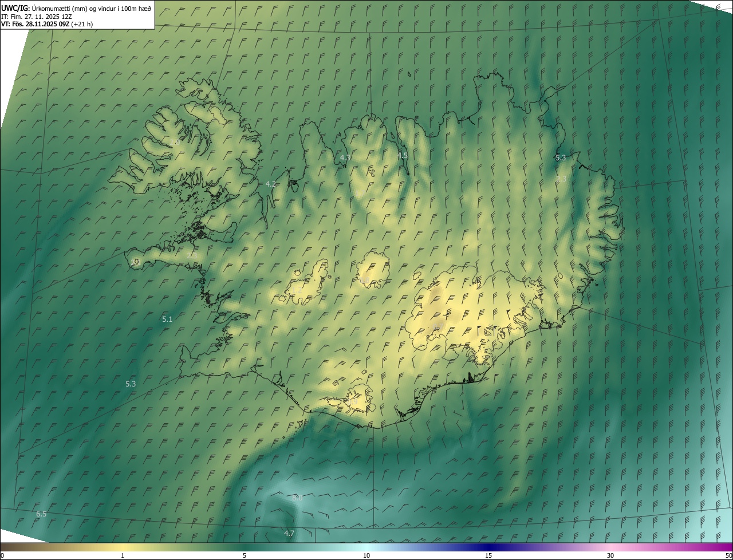Image resolution: width=733 pixels, height=560 pixels.
Task: Click the title text "Úrkomumætti (mm) og vindur í 100m hæð"
Action: (x=92, y=8)
